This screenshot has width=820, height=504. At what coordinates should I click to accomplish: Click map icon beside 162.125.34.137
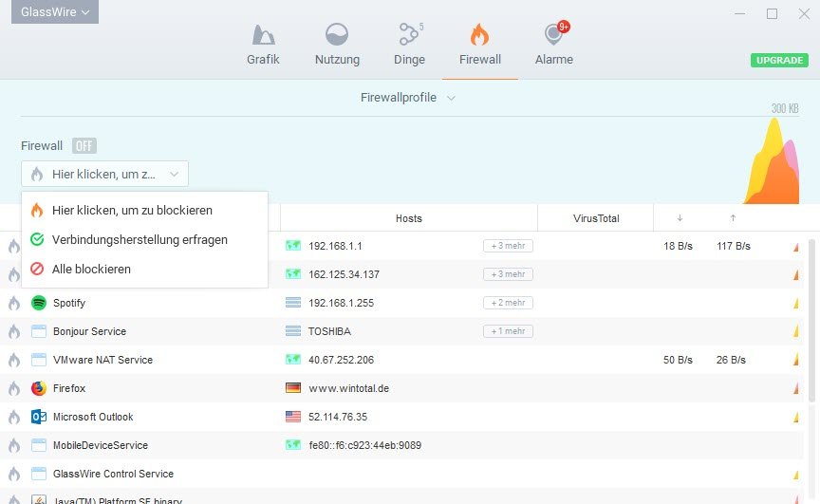coord(293,274)
